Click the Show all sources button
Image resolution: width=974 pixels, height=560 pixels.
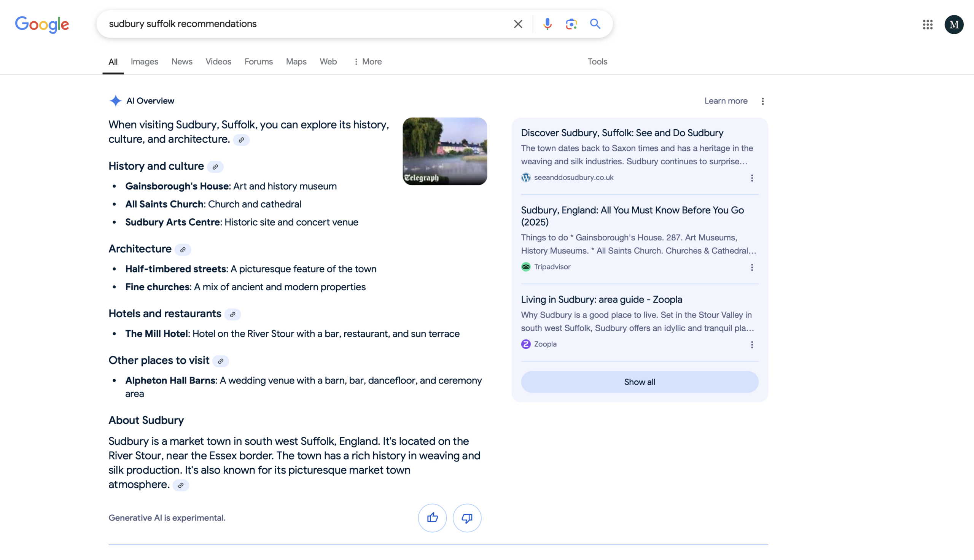coord(640,382)
